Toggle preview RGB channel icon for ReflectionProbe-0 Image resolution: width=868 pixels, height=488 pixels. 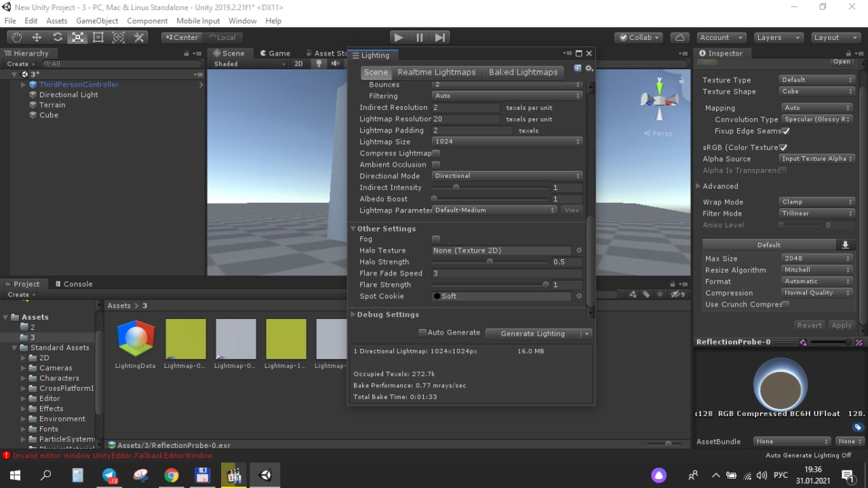(x=803, y=342)
